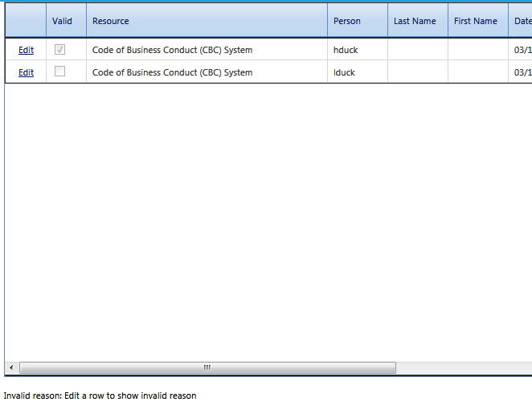Toggle the Valid checkbox in lduck's row

(x=59, y=72)
